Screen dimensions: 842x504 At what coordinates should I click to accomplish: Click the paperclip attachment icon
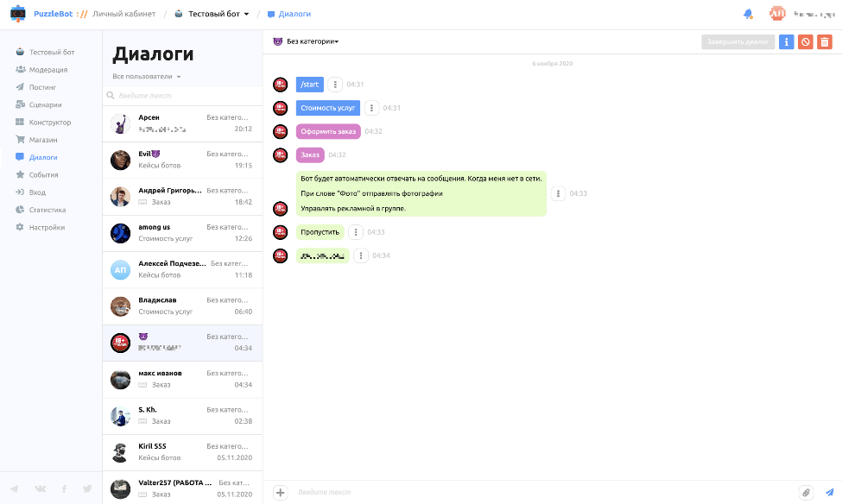(x=806, y=493)
